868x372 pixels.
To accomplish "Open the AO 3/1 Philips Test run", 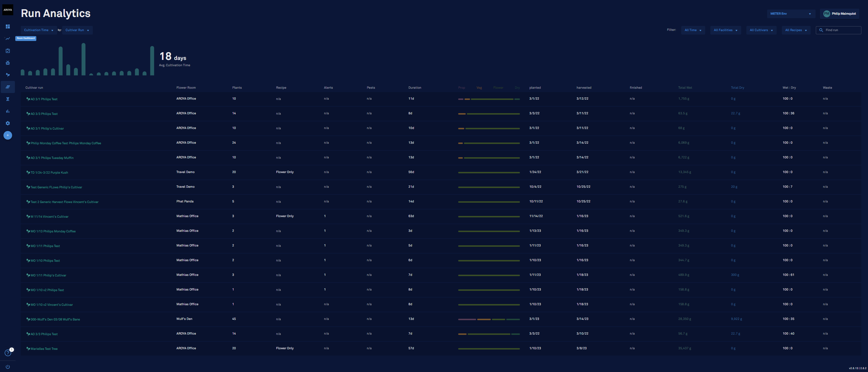I will coord(44,99).
